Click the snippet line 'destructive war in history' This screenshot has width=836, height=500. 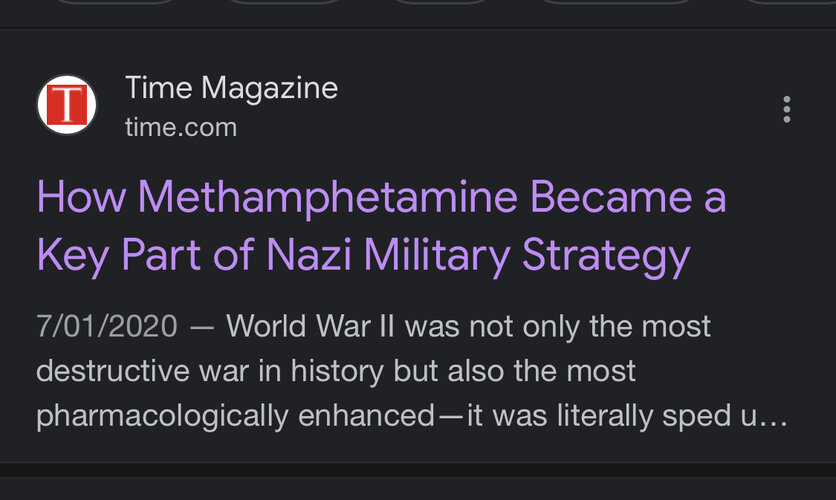click(x=336, y=371)
